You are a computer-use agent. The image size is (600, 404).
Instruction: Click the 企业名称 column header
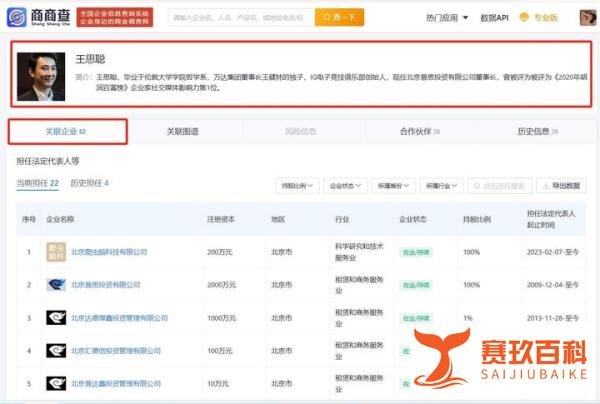click(x=60, y=219)
